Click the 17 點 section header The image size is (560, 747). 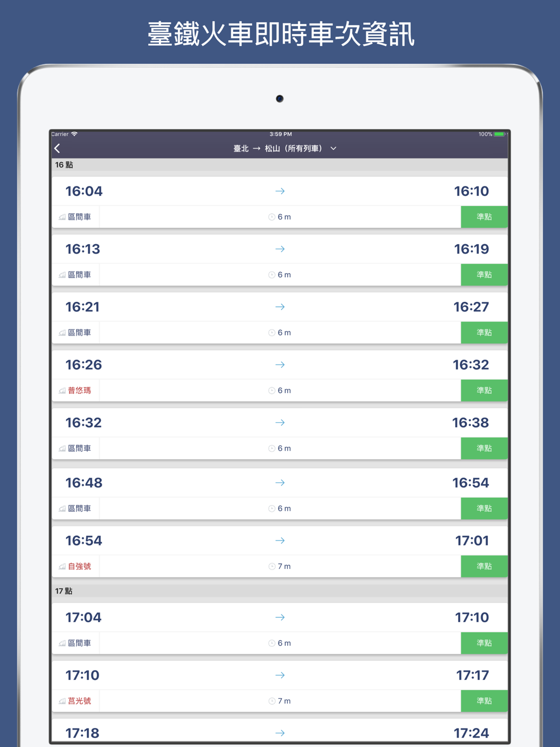(64, 591)
